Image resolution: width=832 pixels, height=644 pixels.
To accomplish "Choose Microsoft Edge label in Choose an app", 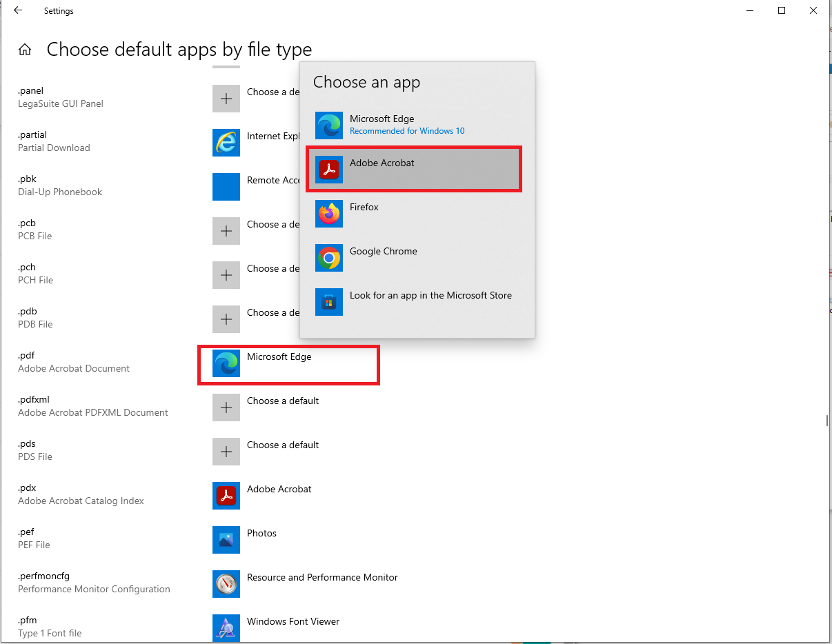I will click(x=382, y=119).
